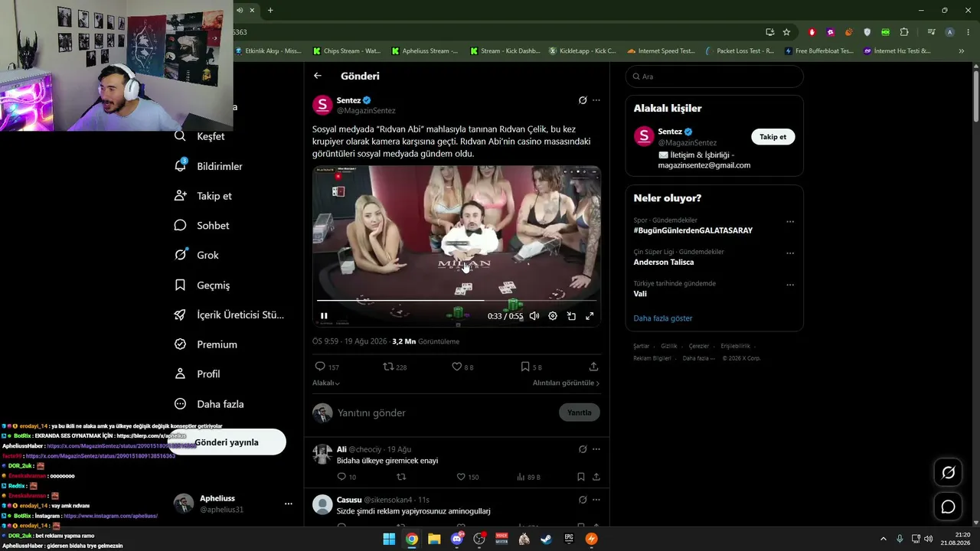980x551 pixels.
Task: Open Alıntıları görüntüle link
Action: (566, 383)
